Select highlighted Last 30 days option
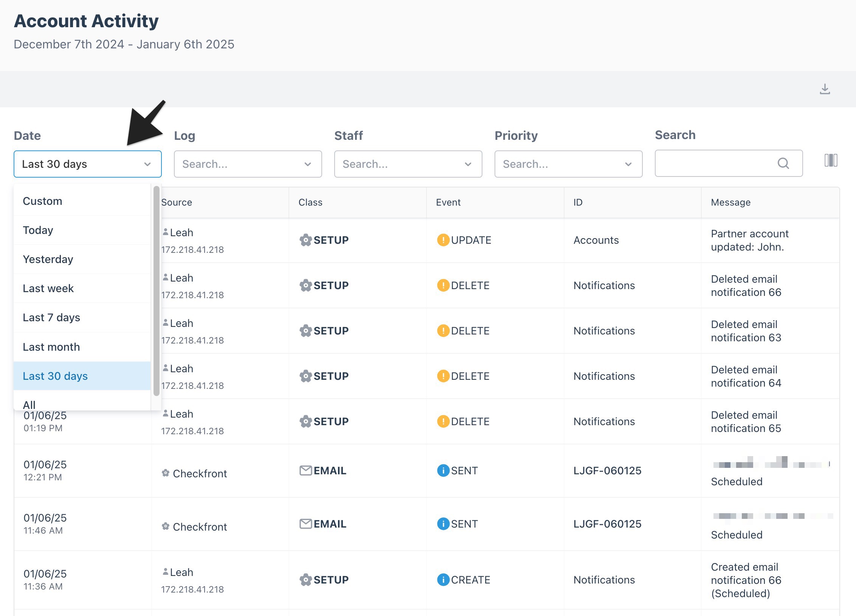Viewport: 856px width, 616px height. (x=82, y=376)
